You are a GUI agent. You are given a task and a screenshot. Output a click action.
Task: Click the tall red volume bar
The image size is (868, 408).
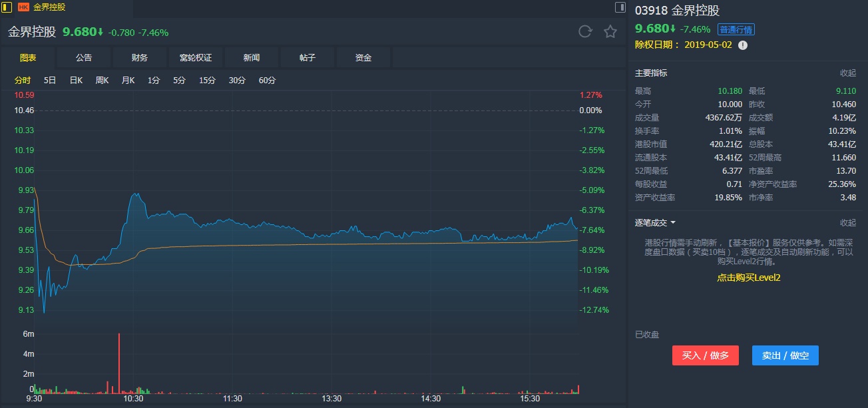point(119,363)
